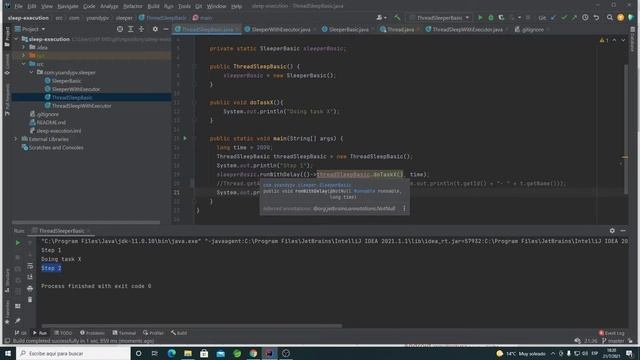Start the Debug icon in the top toolbar
640x360 pixels.
click(491, 18)
